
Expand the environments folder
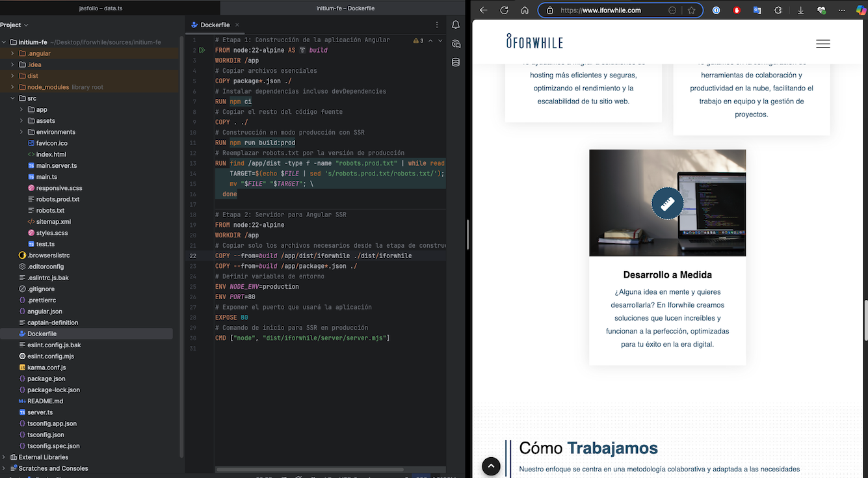[21, 132]
